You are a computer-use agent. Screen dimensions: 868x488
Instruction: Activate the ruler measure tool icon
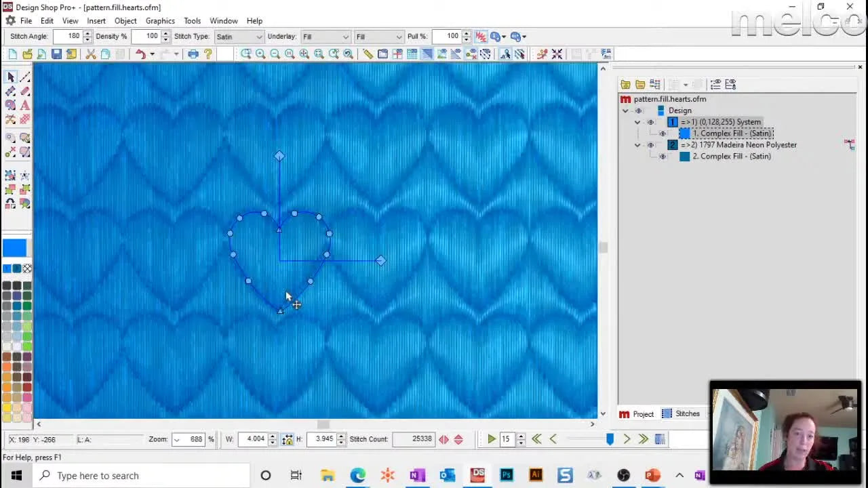[368, 54]
